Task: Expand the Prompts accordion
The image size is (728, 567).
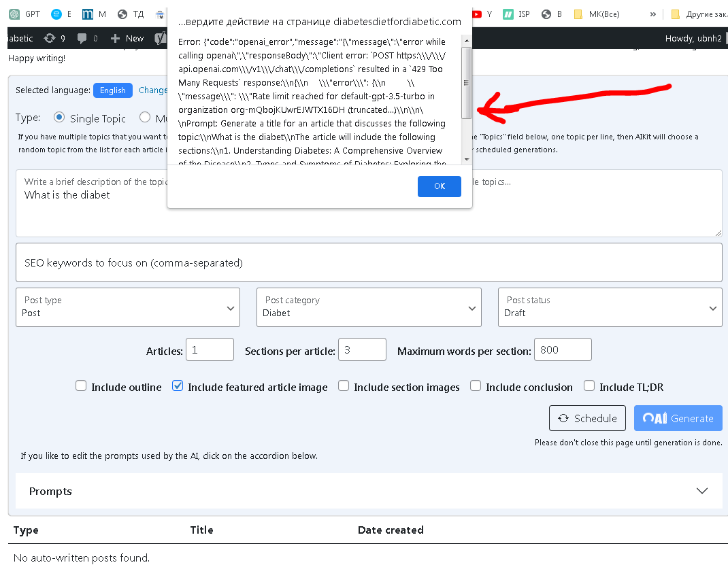Action: click(369, 491)
